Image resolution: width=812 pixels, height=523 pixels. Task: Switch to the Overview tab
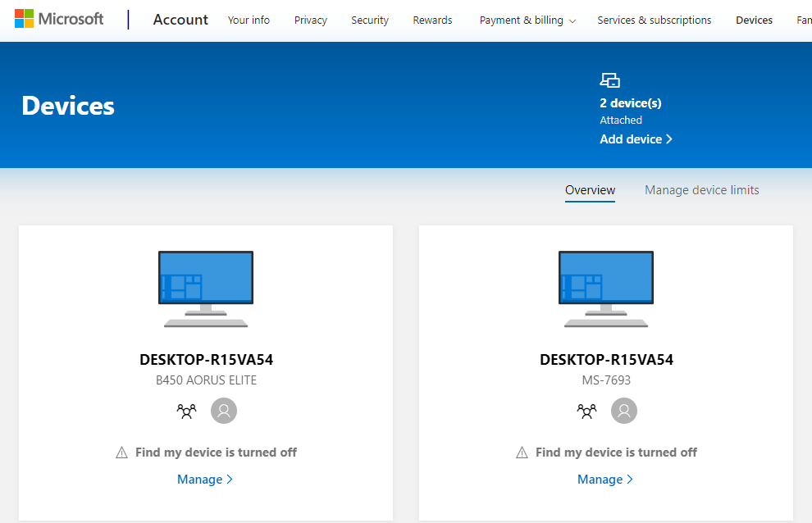pos(590,190)
